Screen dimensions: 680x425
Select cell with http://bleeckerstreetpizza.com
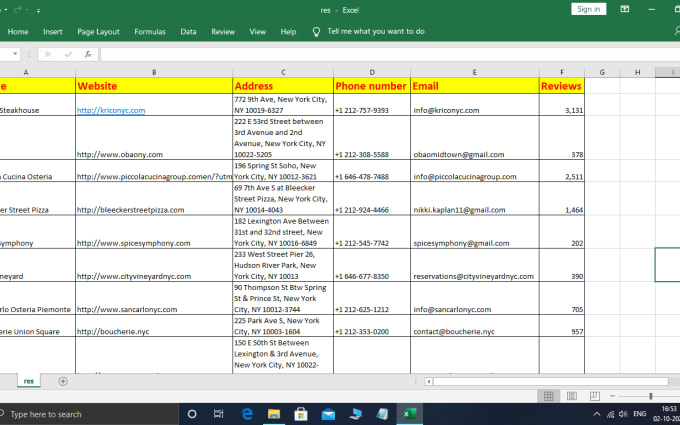(154, 198)
